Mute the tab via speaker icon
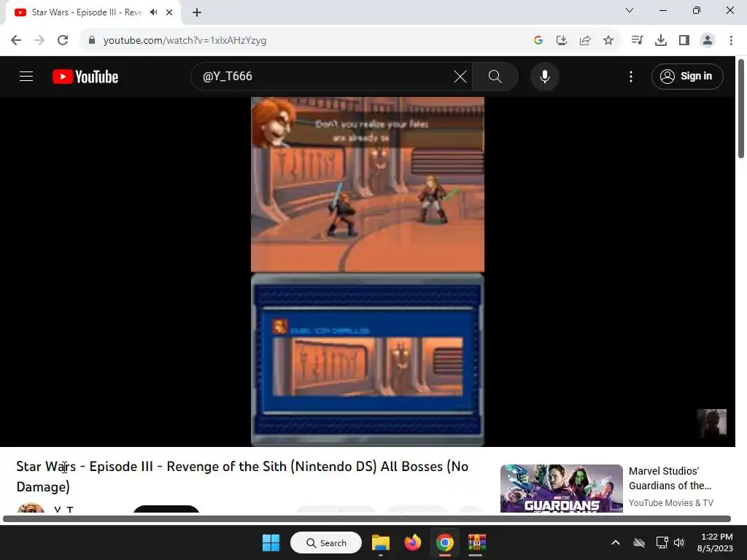The image size is (747, 560). (153, 12)
